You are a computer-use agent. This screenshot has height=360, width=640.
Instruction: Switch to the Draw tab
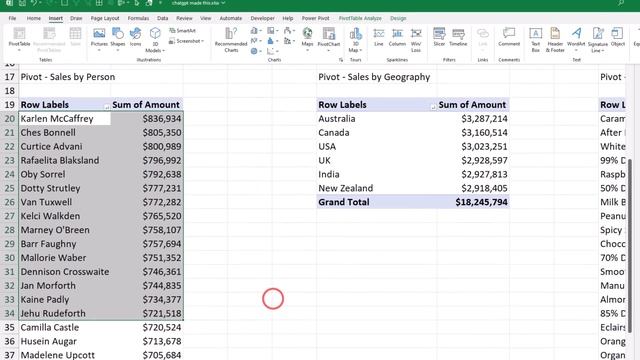pyautogui.click(x=76, y=18)
